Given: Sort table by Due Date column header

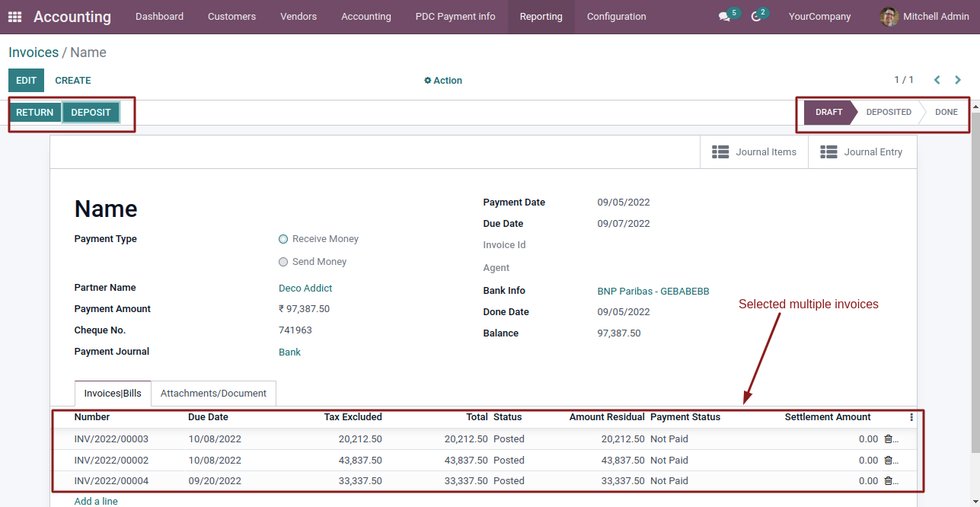Looking at the screenshot, I should (x=208, y=417).
